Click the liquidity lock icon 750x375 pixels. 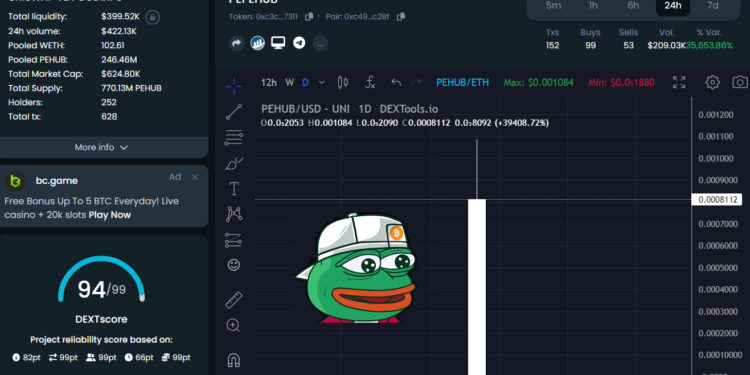(x=153, y=18)
